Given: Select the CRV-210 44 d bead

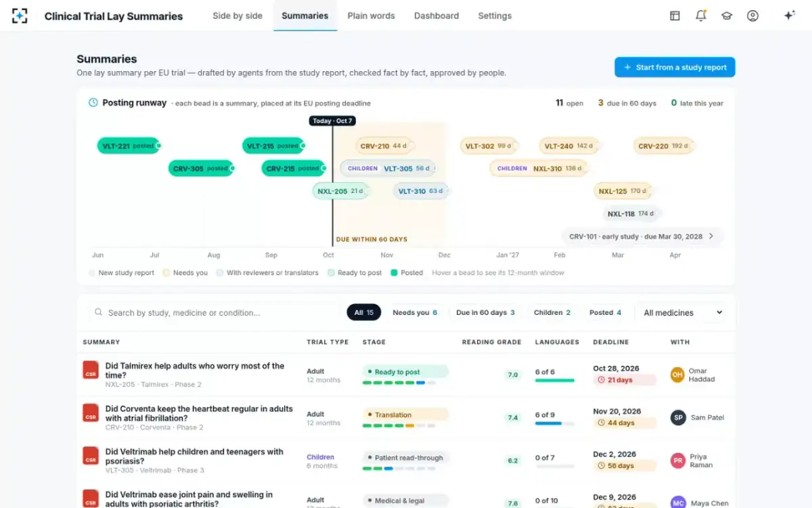Looking at the screenshot, I should [x=384, y=146].
